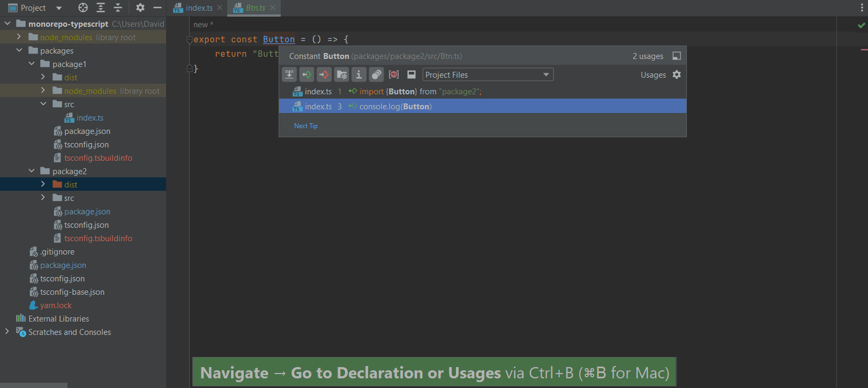The height and width of the screenshot is (388, 868).
Task: Open the usages popup settings gear
Action: coord(677,75)
